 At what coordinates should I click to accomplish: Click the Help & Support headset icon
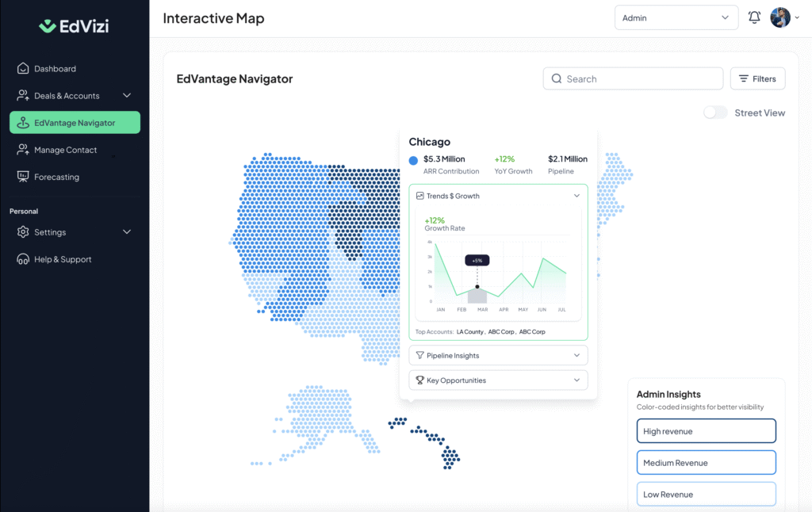(22, 259)
